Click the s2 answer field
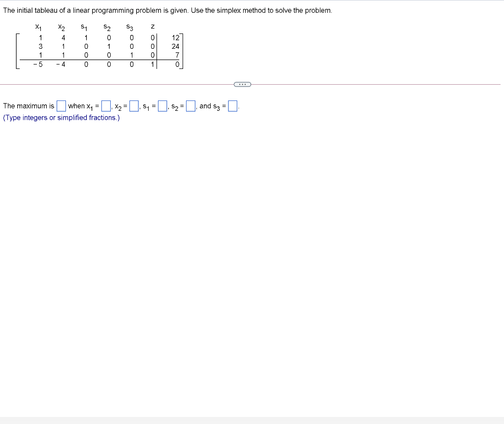Image resolution: width=504 pixels, height=424 pixels. 190,105
